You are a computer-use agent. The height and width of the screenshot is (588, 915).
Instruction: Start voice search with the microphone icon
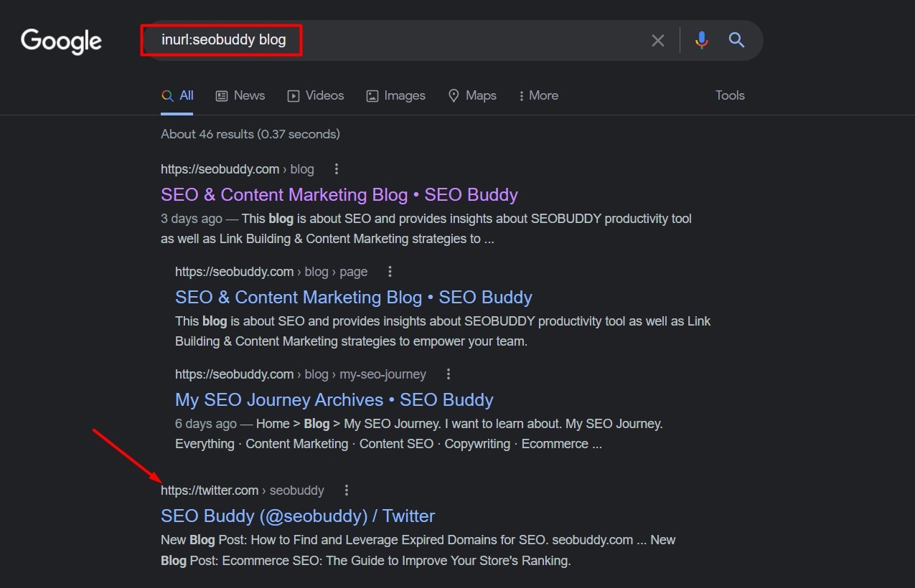point(702,40)
